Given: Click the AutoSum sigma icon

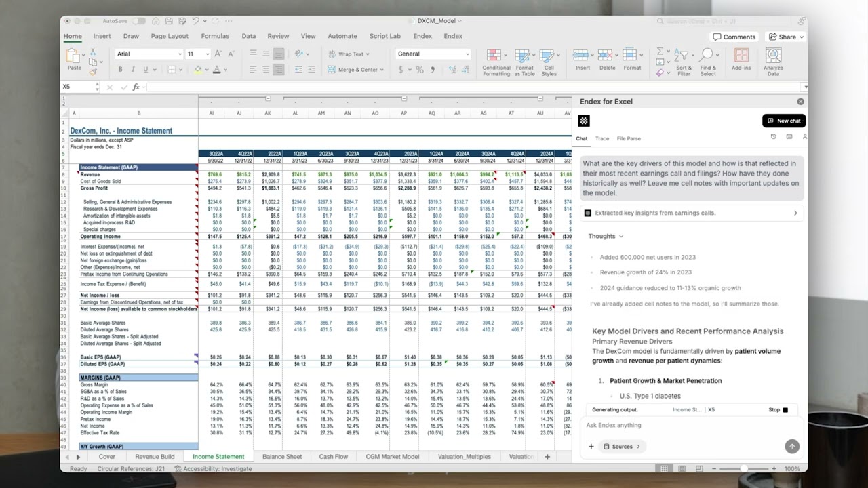Looking at the screenshot, I should (660, 52).
